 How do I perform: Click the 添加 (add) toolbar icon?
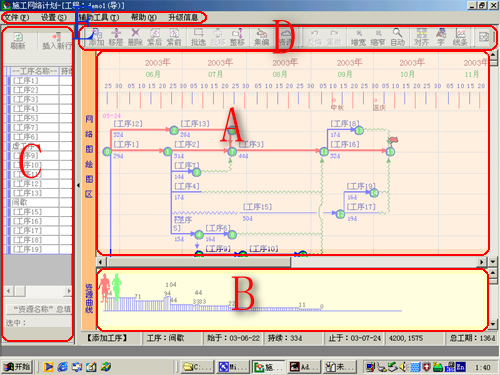coord(97,37)
